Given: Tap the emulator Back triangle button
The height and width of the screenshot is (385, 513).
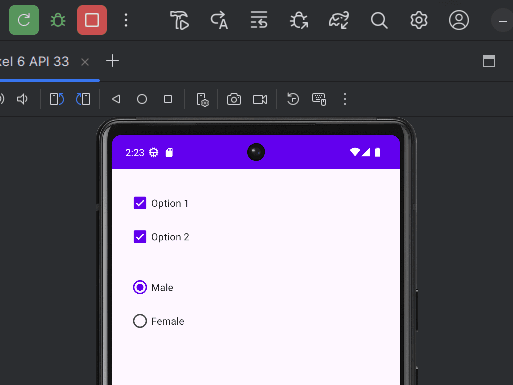Looking at the screenshot, I should 116,99.
